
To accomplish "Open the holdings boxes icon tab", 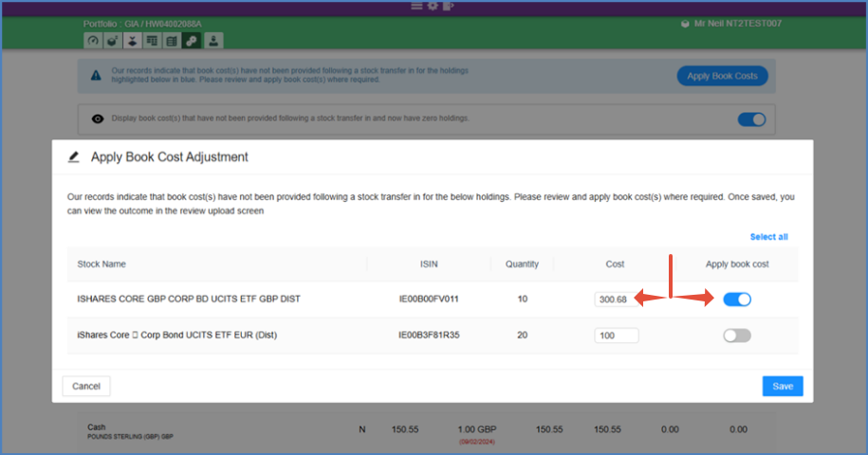I will (112, 41).
